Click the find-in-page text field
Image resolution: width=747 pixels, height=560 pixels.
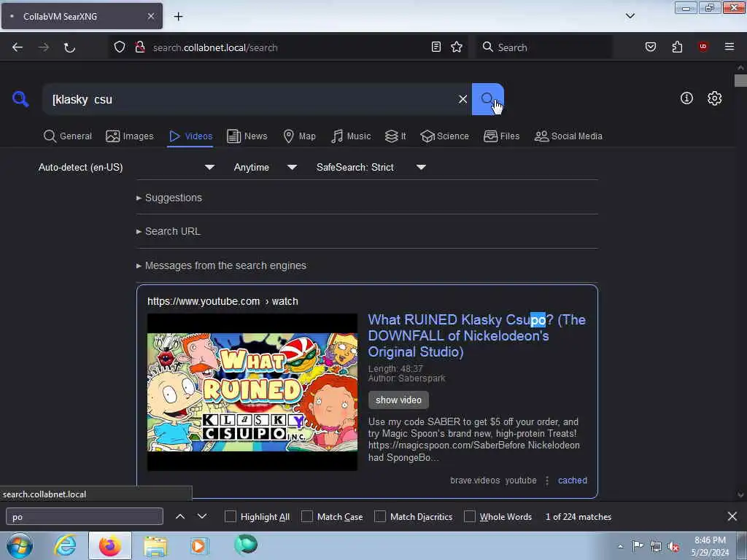pyautogui.click(x=85, y=517)
